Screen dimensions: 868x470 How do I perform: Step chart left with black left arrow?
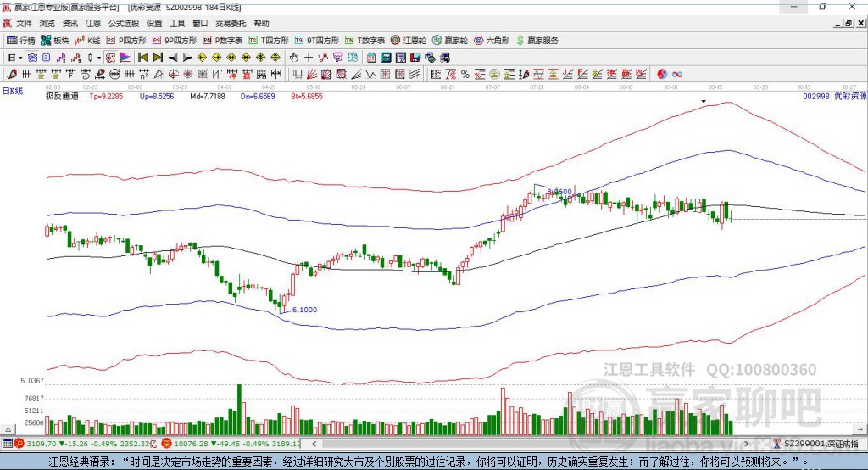pyautogui.click(x=173, y=57)
